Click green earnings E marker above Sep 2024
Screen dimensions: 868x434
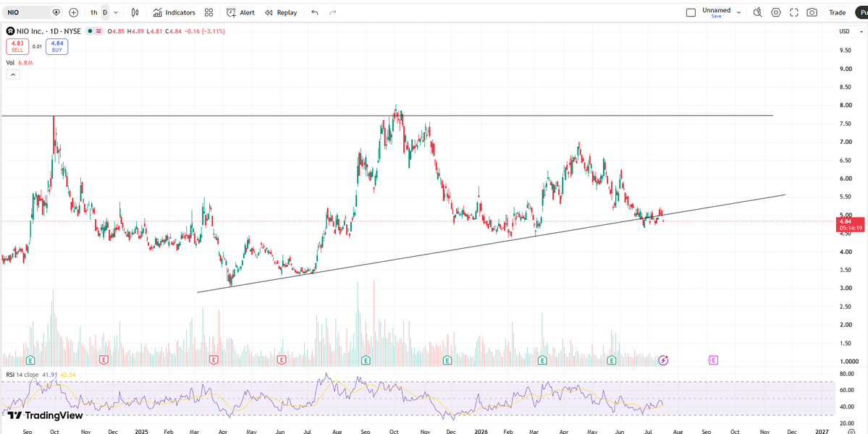(x=31, y=360)
